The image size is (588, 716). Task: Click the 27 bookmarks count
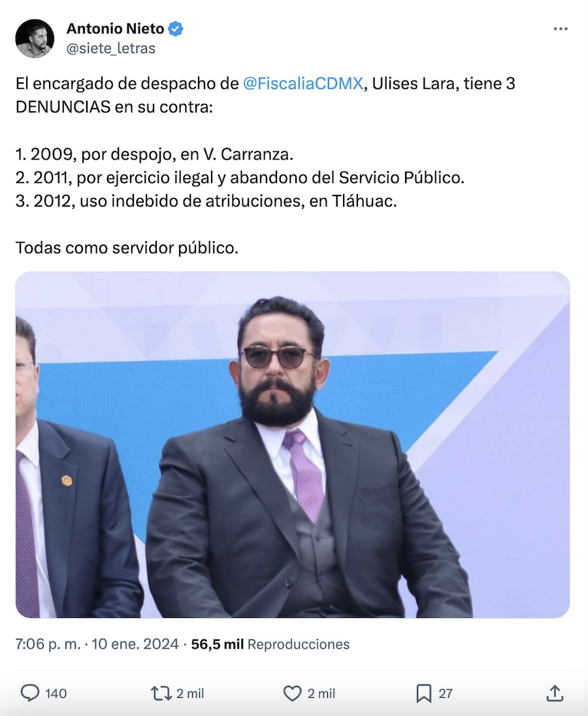446,693
